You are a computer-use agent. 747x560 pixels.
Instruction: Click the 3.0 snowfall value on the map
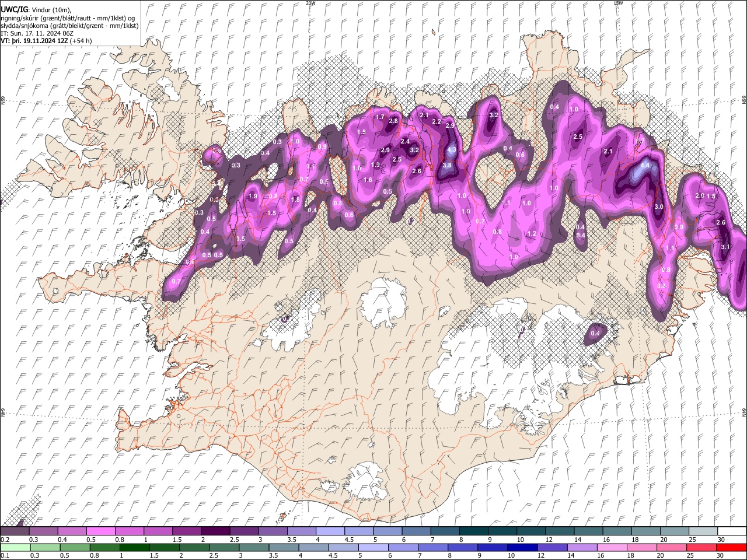[x=659, y=206]
